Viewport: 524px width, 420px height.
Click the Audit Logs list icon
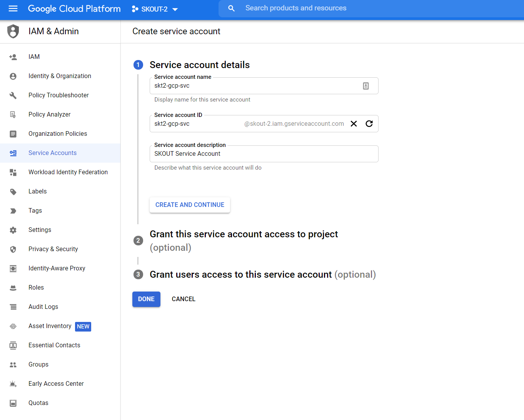[13, 307]
